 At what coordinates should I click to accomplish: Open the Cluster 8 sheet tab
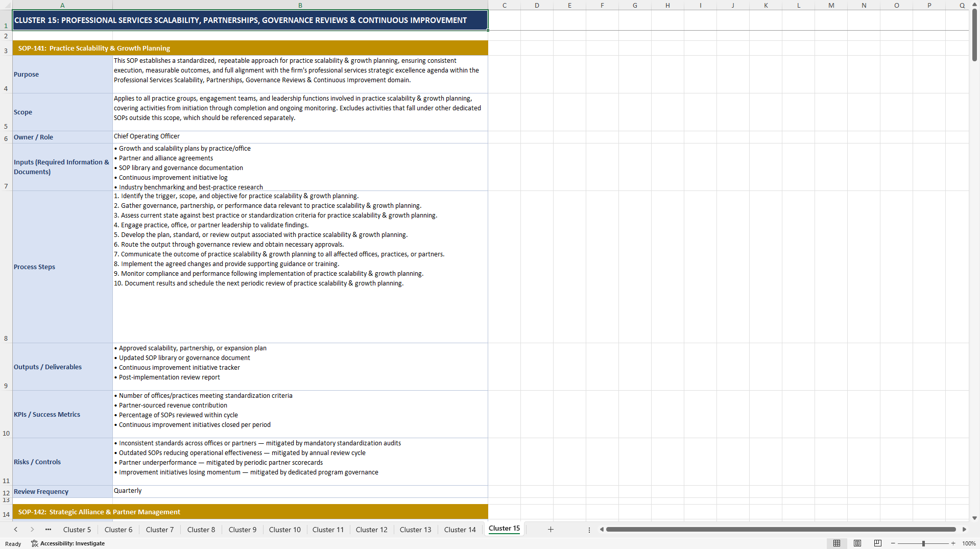[x=201, y=530]
